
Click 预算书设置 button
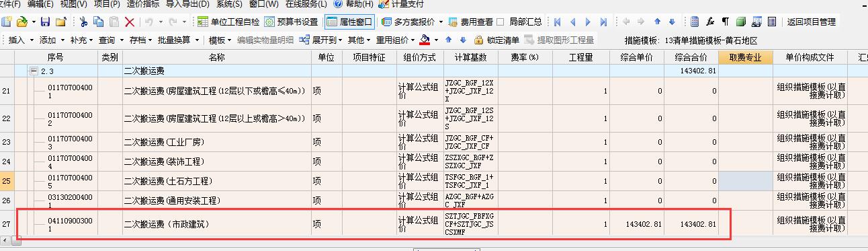pyautogui.click(x=292, y=22)
